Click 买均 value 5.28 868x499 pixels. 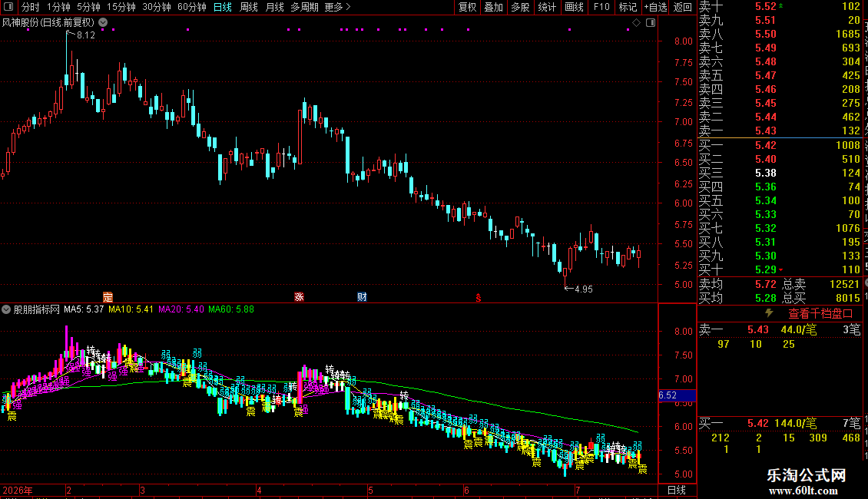(766, 298)
